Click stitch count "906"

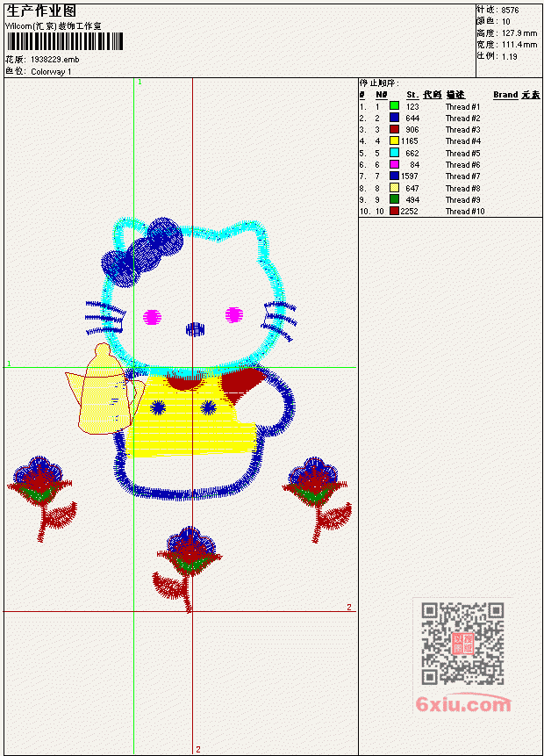[x=412, y=130]
